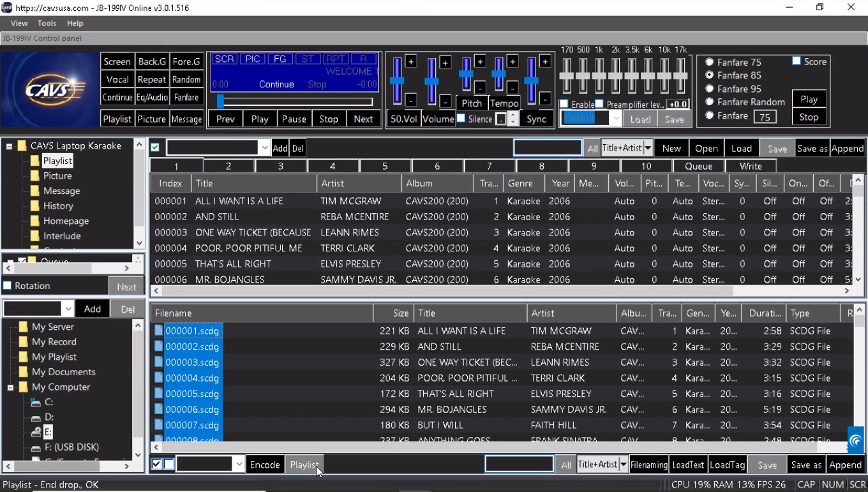This screenshot has height=492, width=868.
Task: Click the 50.Vol slider handle
Action: click(x=397, y=81)
